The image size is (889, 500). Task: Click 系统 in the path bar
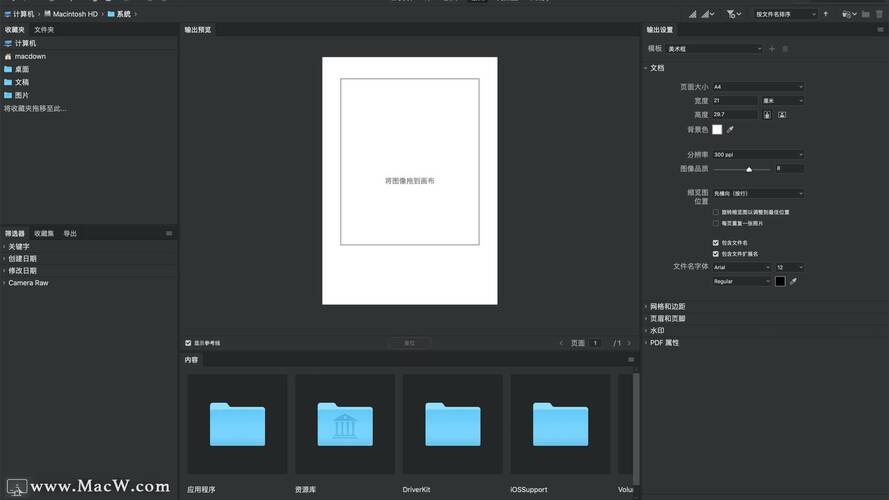[119, 14]
